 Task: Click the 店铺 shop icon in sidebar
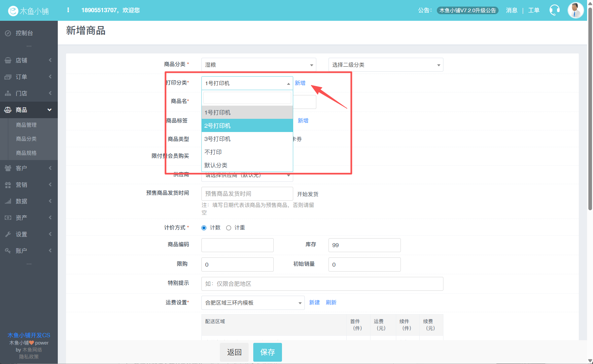tap(8, 60)
